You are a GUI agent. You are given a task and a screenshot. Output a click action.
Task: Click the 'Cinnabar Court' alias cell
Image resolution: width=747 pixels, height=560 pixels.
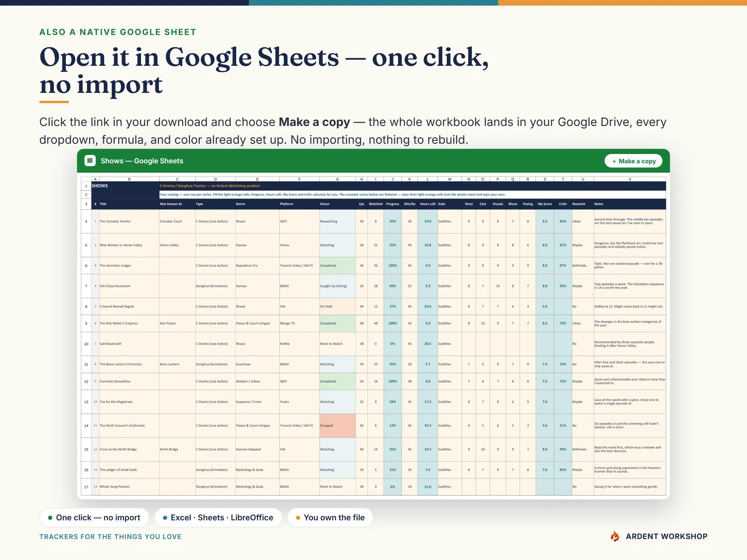point(177,221)
